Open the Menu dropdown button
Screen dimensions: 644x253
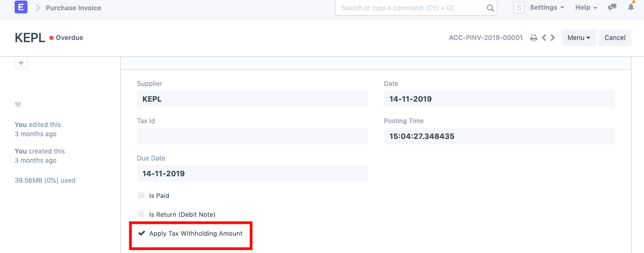[579, 38]
